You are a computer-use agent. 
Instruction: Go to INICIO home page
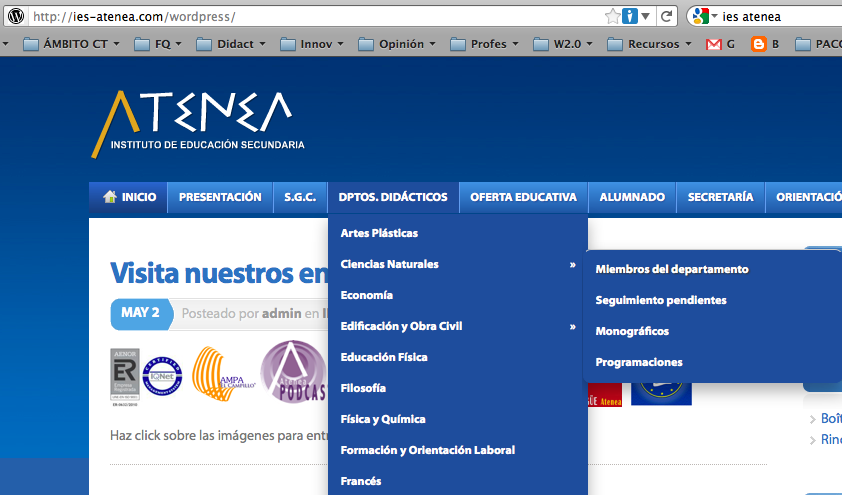click(128, 197)
